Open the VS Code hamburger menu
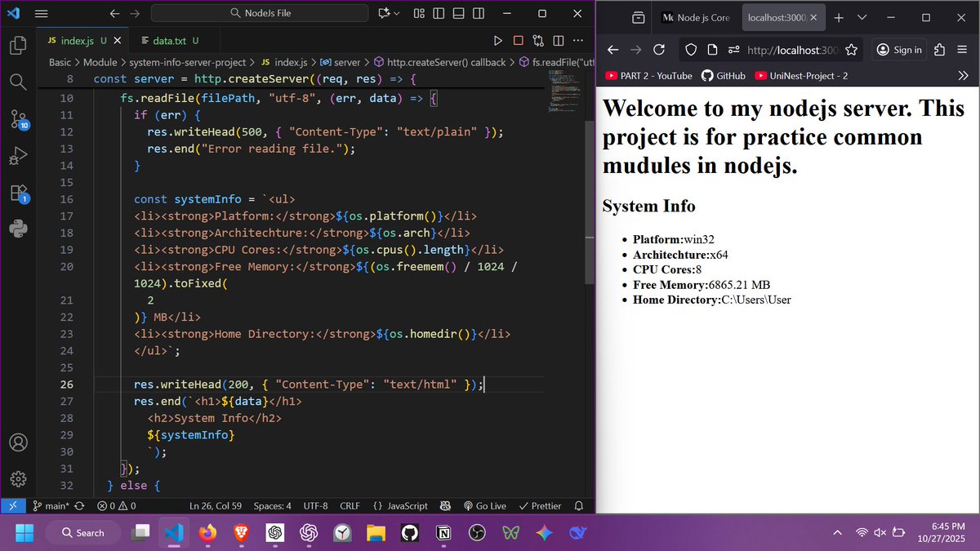Image resolution: width=980 pixels, height=551 pixels. pyautogui.click(x=41, y=13)
